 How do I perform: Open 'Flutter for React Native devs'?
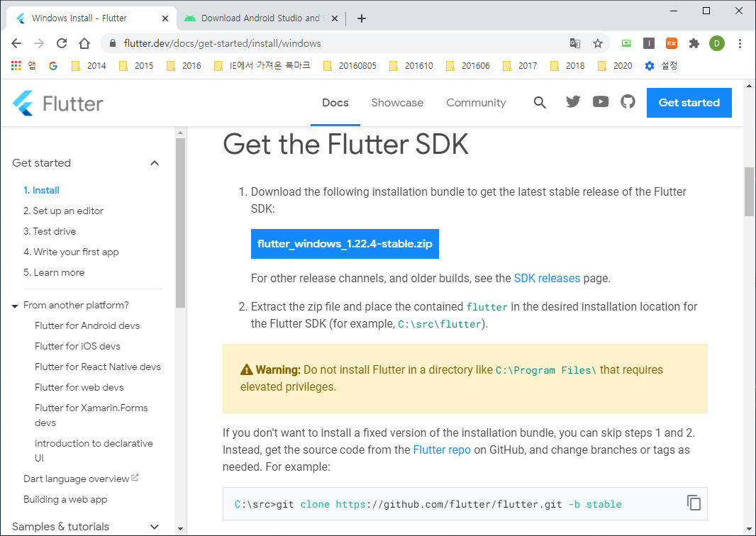(x=98, y=367)
